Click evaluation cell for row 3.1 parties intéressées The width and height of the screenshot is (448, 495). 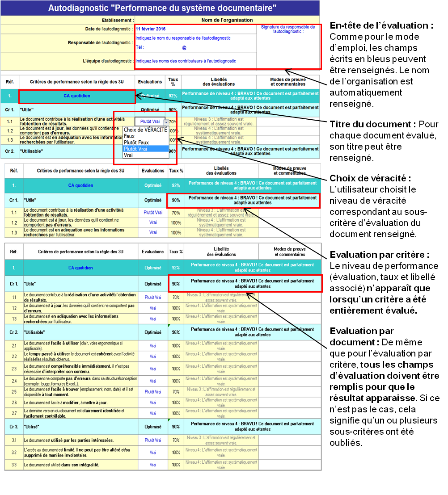tap(153, 440)
